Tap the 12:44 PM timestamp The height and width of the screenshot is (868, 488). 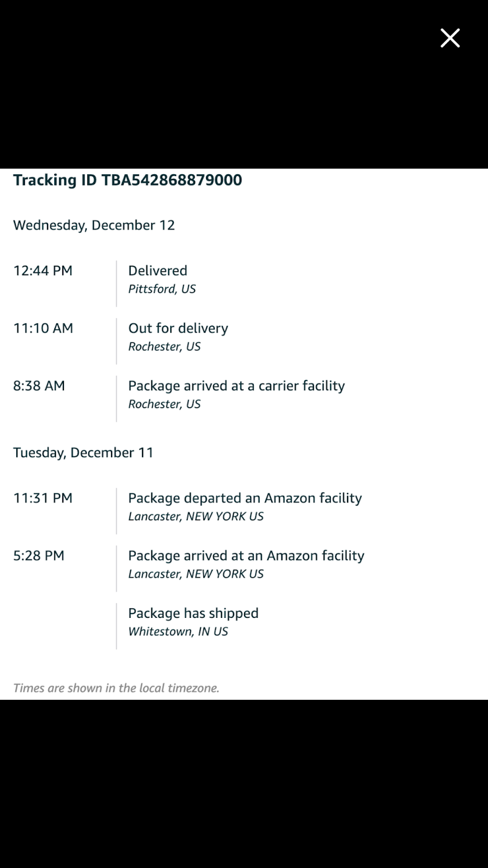pos(43,271)
